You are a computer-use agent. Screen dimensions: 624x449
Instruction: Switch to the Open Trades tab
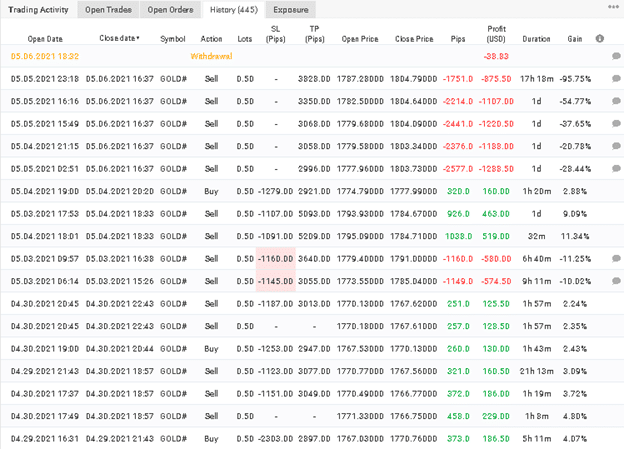(x=108, y=10)
